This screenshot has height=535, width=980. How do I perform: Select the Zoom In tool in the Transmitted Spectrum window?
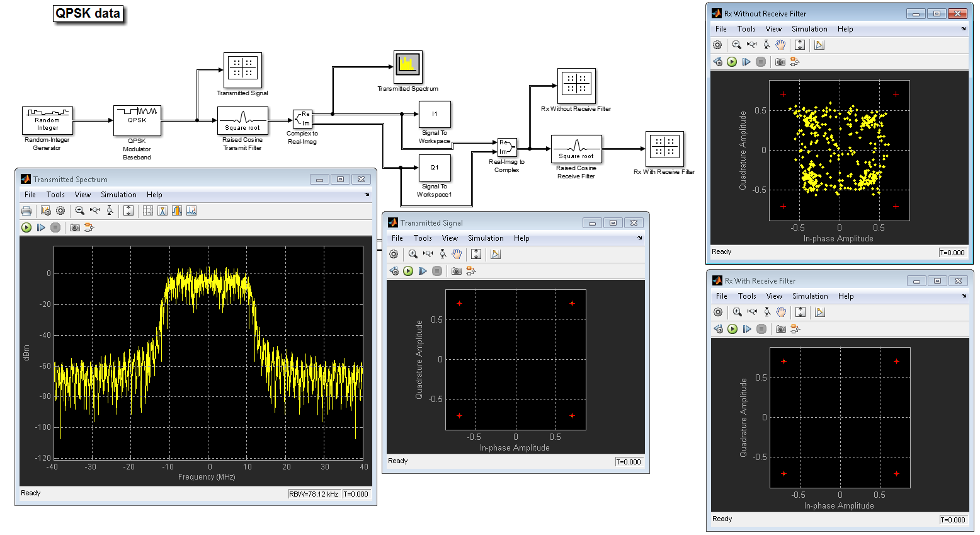pos(80,210)
